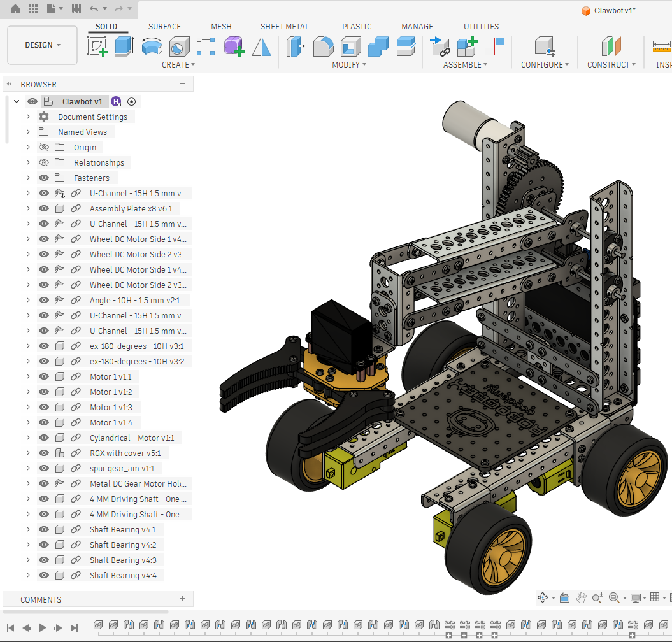Click the Construct plane tool icon
This screenshot has height=642, width=672.
(611, 46)
